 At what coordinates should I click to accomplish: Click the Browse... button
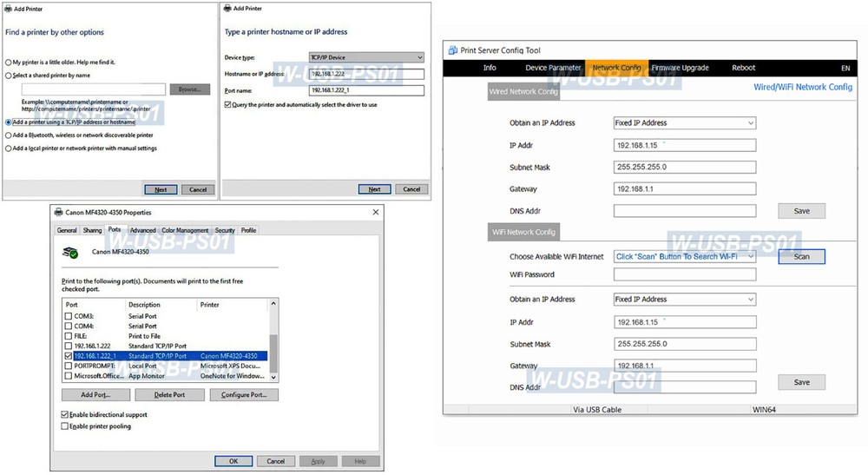click(190, 89)
